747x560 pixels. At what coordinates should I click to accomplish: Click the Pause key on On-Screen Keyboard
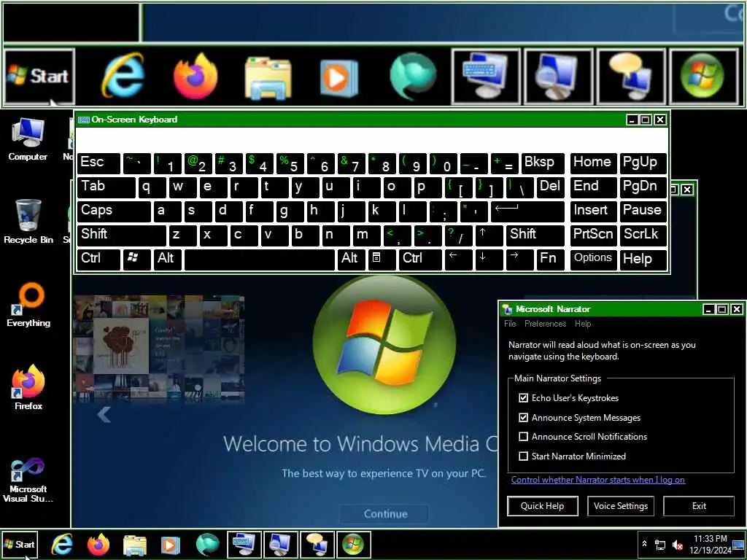[643, 211]
